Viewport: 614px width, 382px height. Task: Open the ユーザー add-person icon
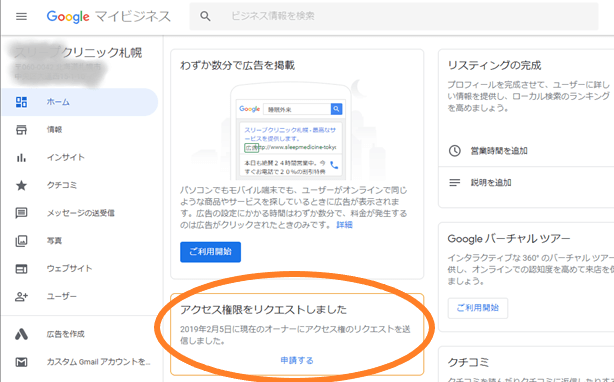(21, 297)
